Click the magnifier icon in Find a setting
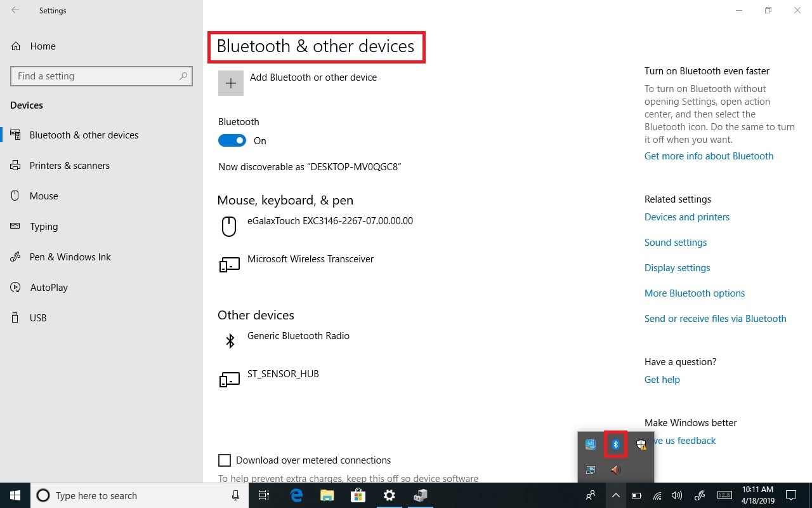812x508 pixels. 183,76
